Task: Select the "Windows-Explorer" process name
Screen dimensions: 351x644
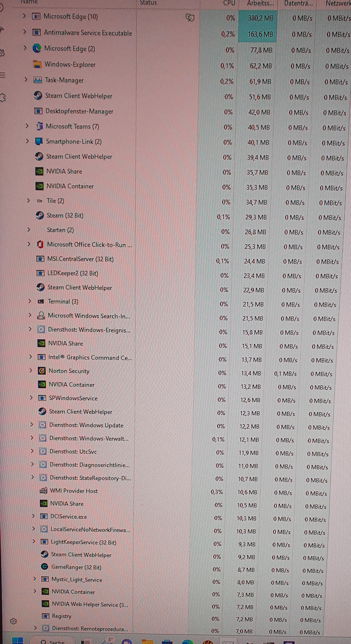Action: click(70, 65)
